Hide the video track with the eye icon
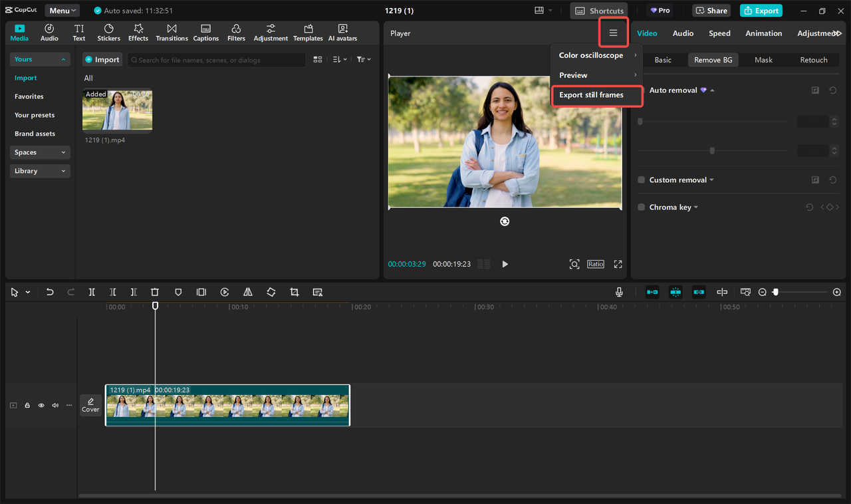 pos(41,405)
